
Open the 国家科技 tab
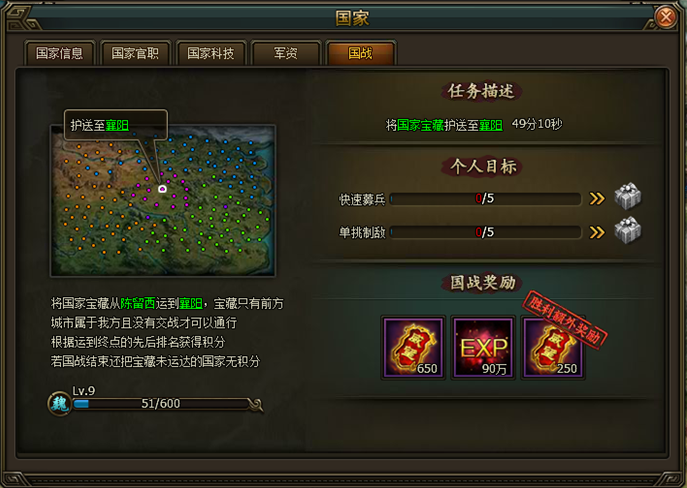(211, 53)
